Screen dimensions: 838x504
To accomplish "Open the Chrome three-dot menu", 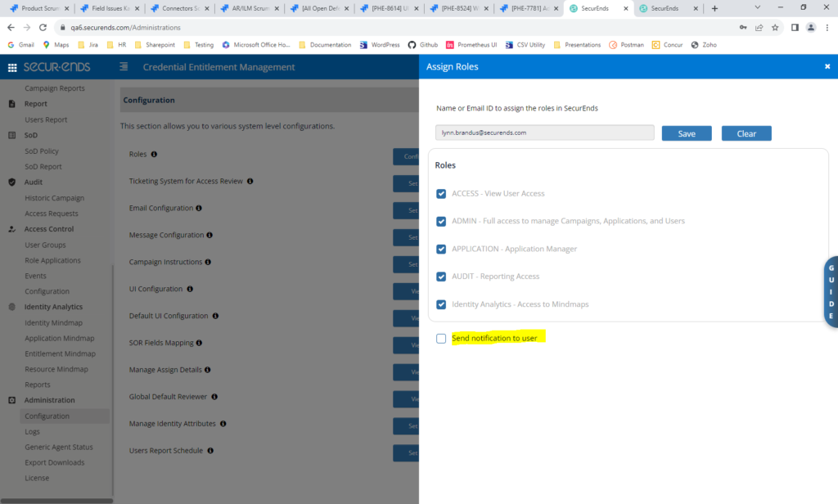I will pos(827,27).
